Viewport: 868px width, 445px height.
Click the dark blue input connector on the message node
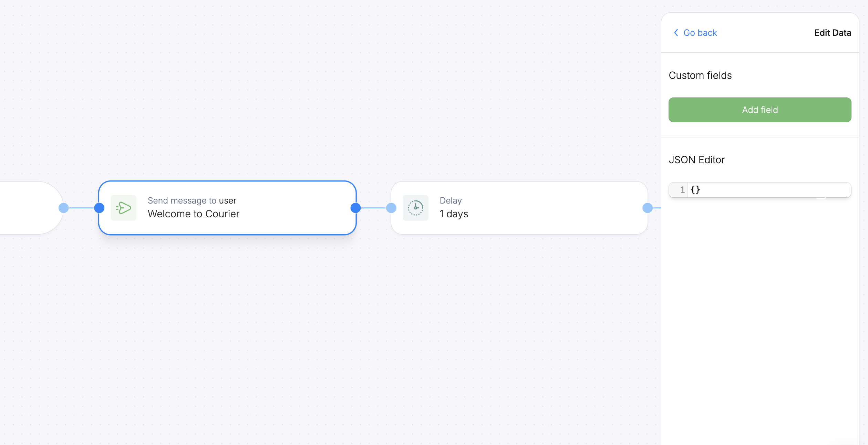(99, 208)
